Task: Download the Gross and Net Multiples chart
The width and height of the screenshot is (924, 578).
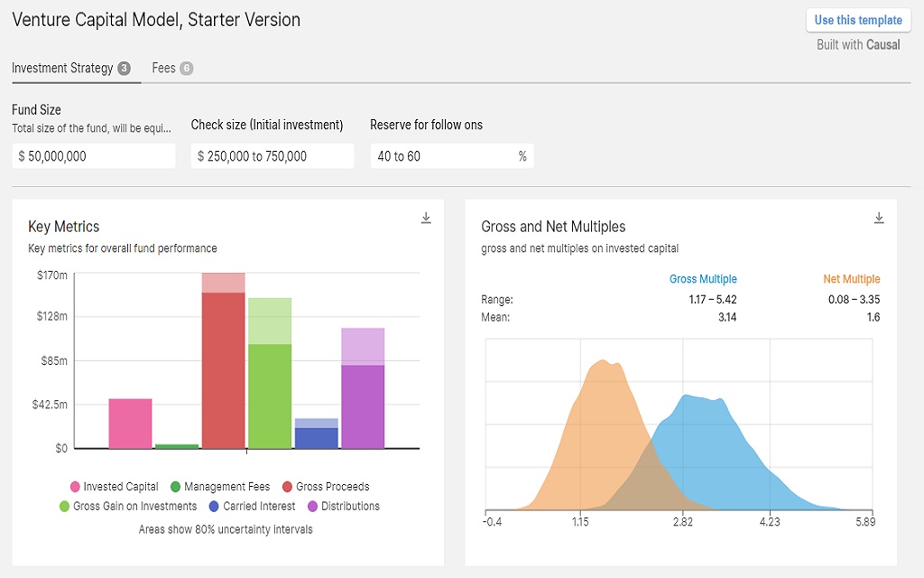Action: 879,219
